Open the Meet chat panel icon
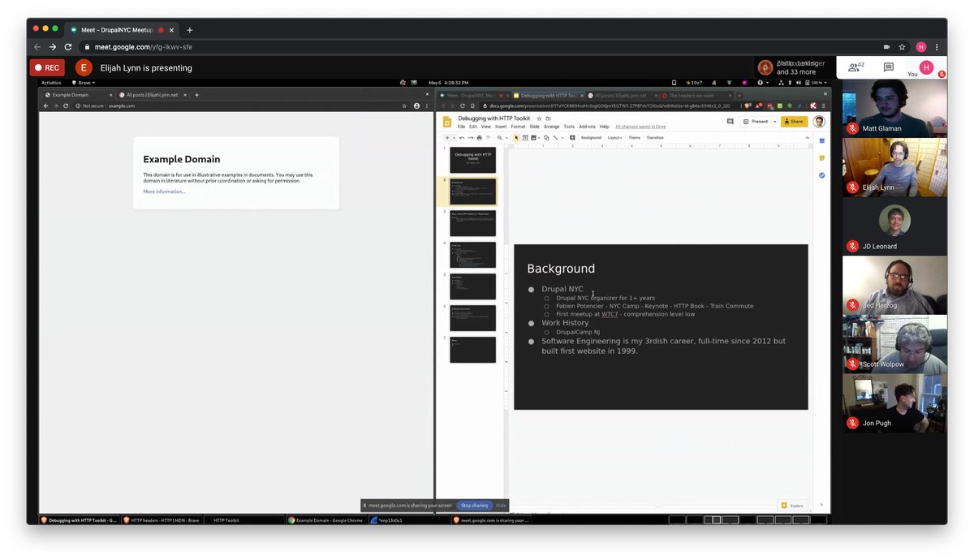This screenshot has height=560, width=974. coord(889,67)
